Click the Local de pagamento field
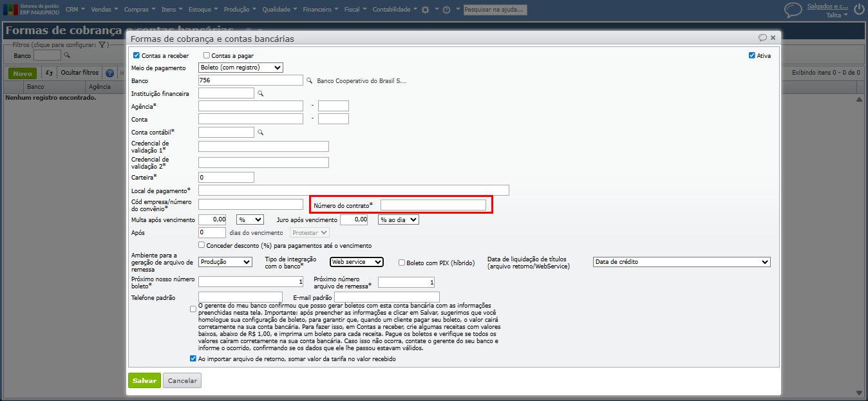Image resolution: width=868 pixels, height=401 pixels. click(354, 191)
